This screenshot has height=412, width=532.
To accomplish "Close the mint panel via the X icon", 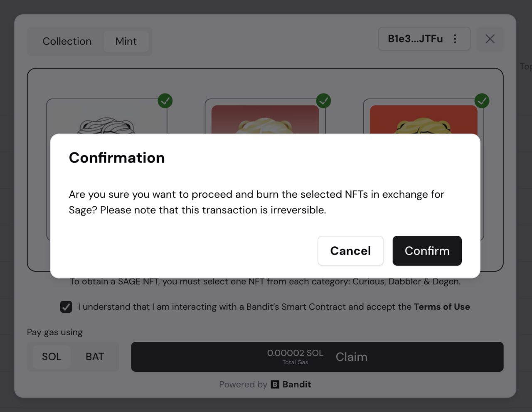I will coord(490,39).
